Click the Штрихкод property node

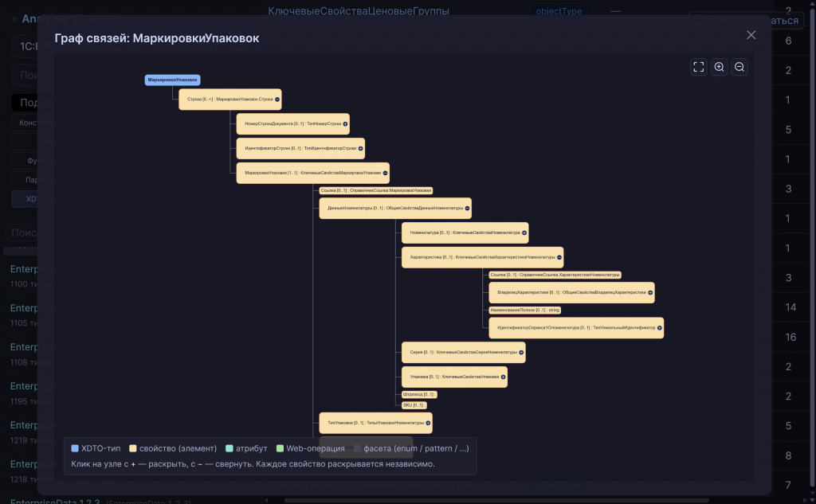tap(419, 394)
